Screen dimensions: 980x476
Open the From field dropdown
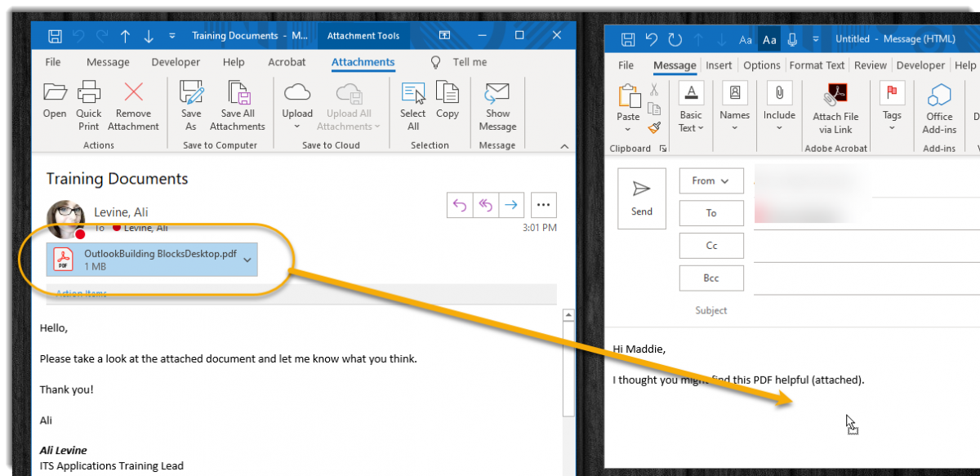point(710,180)
